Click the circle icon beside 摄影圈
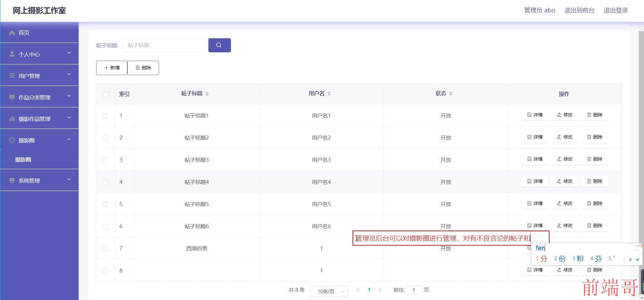Viewport: 644px width, 300px height. pyautogui.click(x=12, y=140)
